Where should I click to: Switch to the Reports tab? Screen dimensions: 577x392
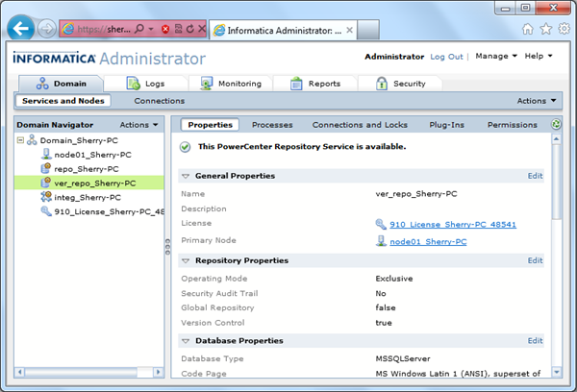point(315,84)
